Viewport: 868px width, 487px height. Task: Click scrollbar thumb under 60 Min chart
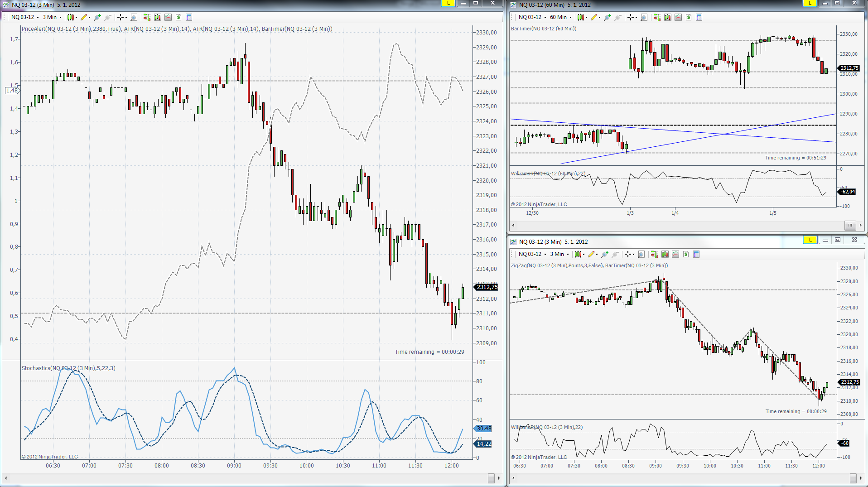click(x=850, y=225)
